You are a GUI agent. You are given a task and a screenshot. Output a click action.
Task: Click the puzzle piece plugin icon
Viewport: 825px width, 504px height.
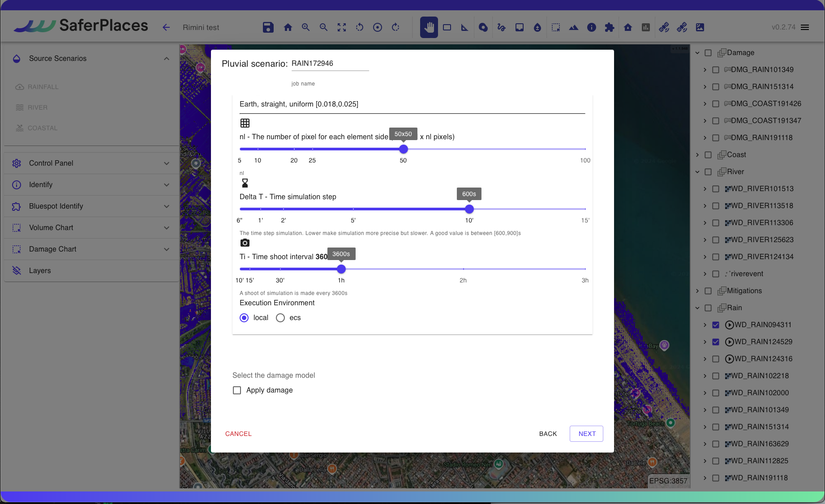click(x=610, y=27)
